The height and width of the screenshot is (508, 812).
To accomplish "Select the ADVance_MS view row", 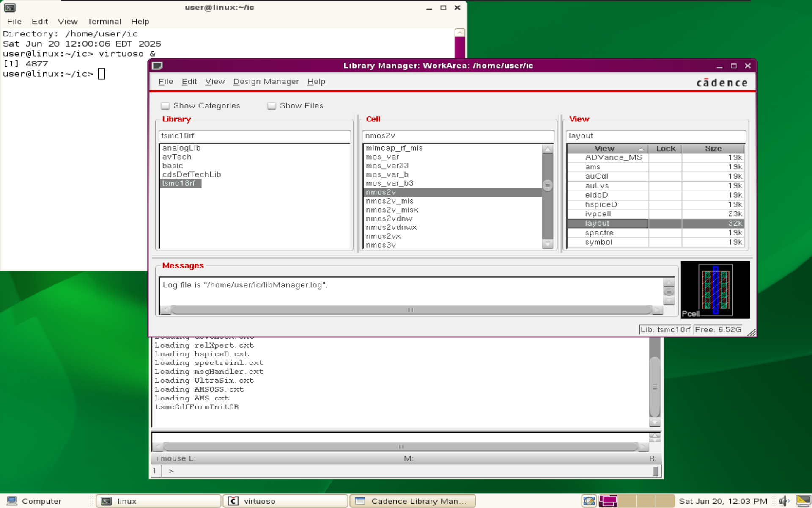I will point(656,157).
